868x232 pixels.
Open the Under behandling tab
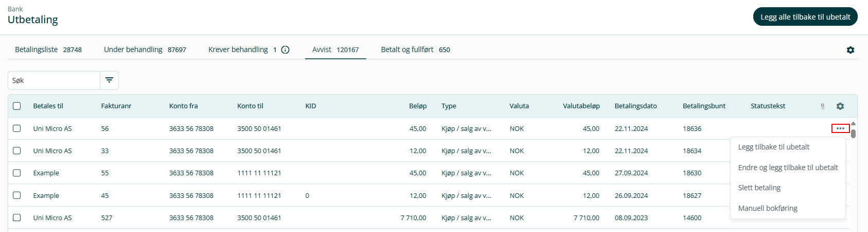click(145, 50)
